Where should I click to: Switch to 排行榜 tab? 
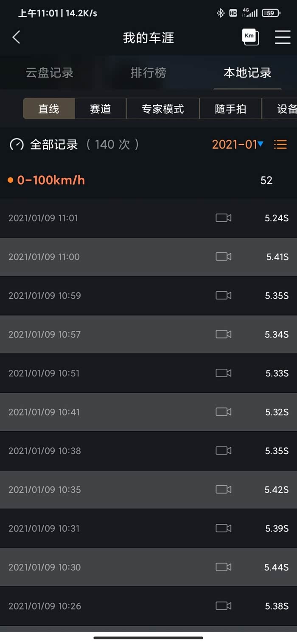point(148,73)
